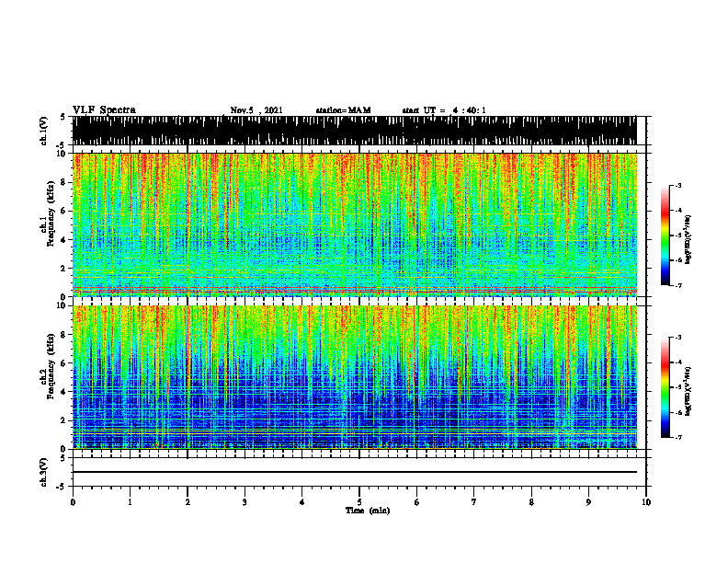Click the ch.1 spectrogram color scale bar

pyautogui.click(x=665, y=236)
